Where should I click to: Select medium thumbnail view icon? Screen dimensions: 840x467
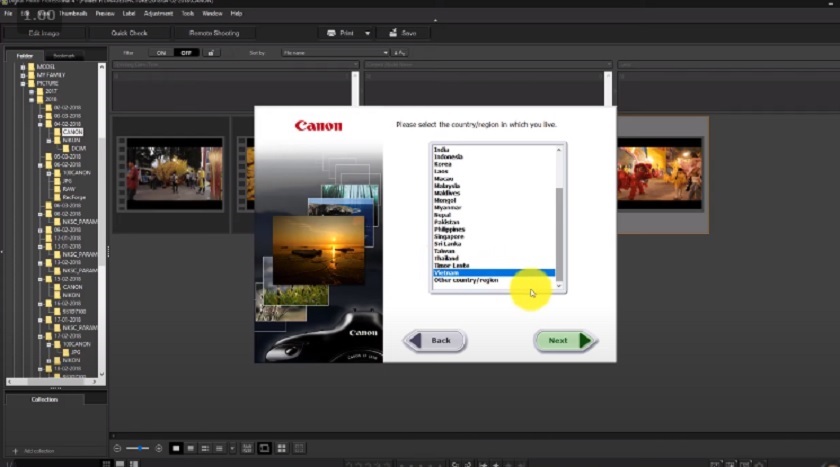190,448
